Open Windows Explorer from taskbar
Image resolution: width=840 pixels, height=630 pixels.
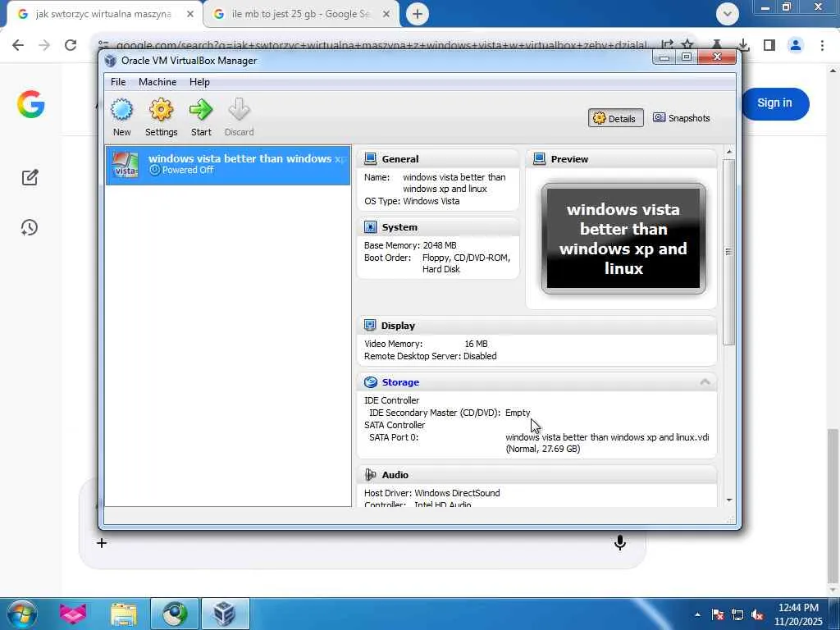coord(123,614)
